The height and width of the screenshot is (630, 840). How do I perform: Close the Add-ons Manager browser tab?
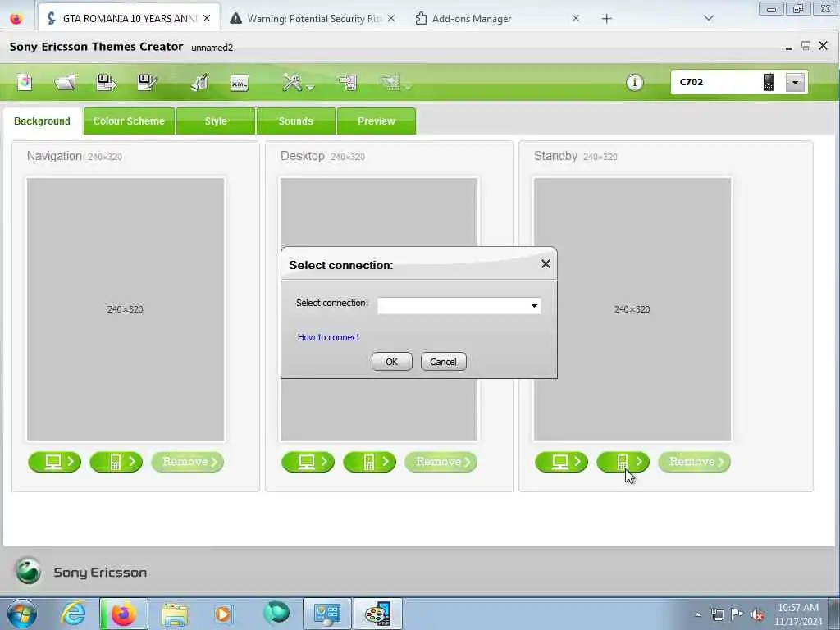point(575,18)
